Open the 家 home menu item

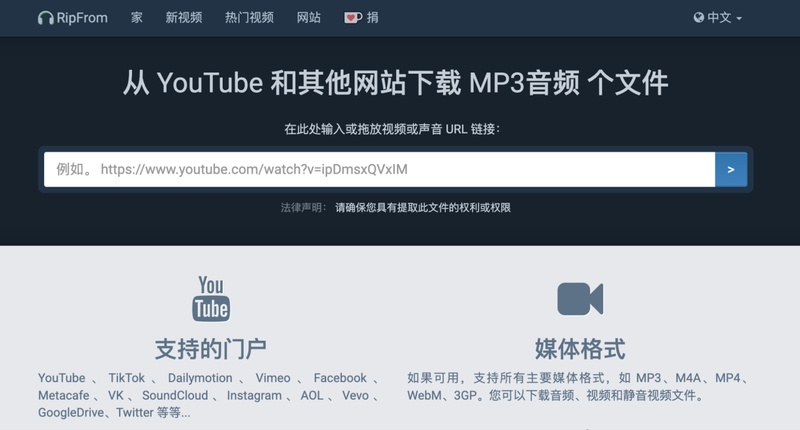tap(136, 18)
